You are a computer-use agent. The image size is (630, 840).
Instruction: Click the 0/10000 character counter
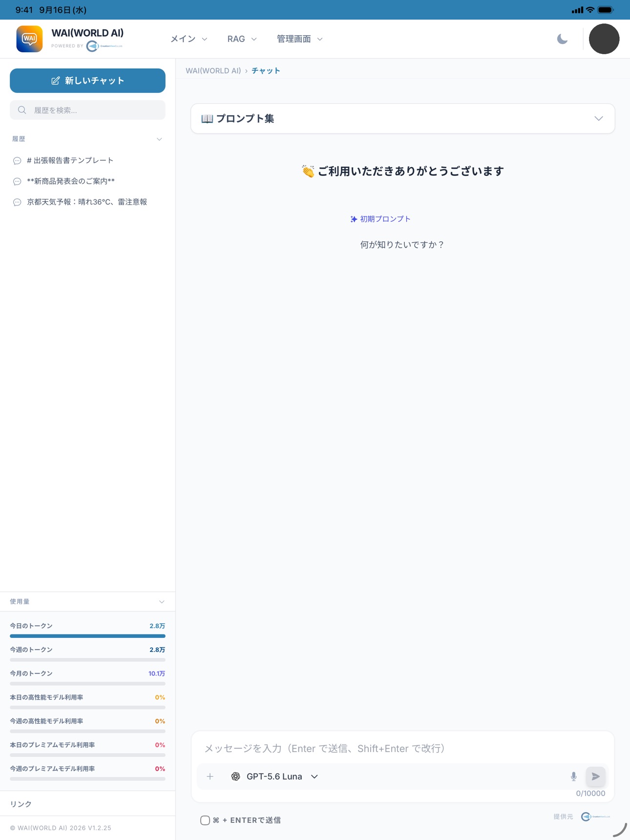click(590, 794)
